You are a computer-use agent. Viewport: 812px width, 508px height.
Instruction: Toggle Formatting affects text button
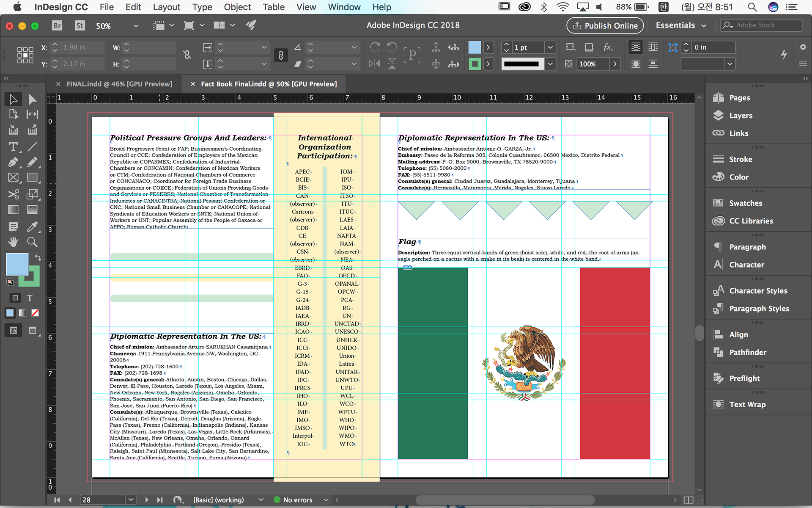point(30,298)
